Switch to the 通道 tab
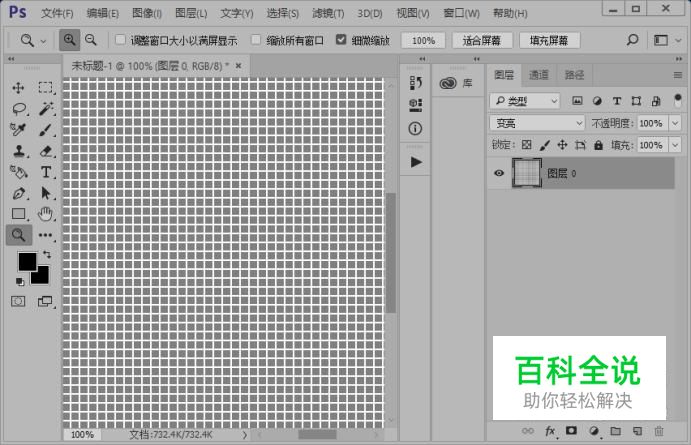Screen dimensions: 691x445 pyautogui.click(x=539, y=75)
